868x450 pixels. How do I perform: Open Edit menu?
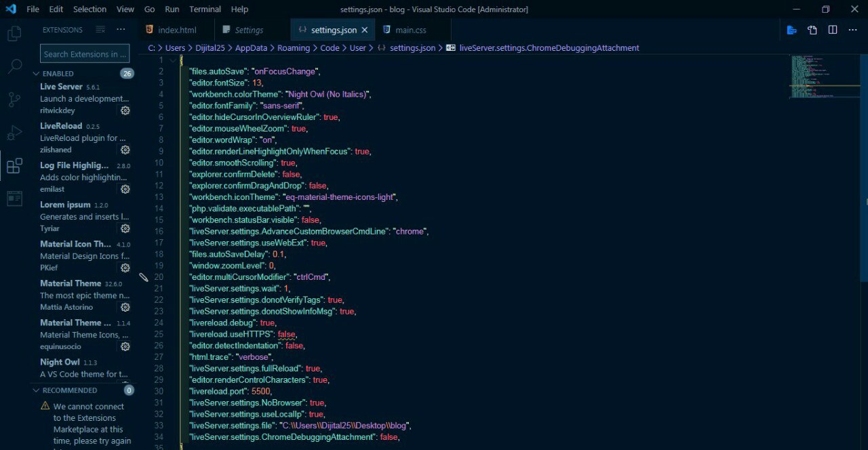tap(56, 9)
